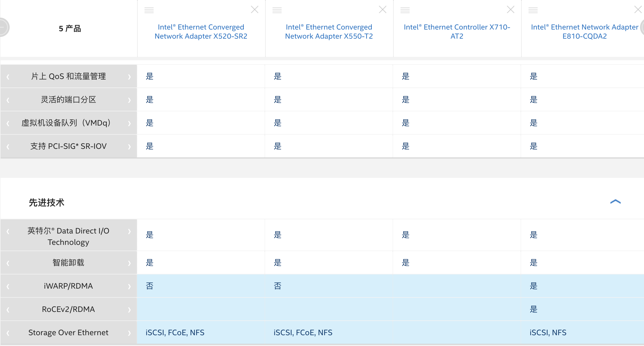This screenshot has width=644, height=346.
Task: Click left arrow on 虚拟机设备队列 (VMDq) row
Action: click(8, 123)
